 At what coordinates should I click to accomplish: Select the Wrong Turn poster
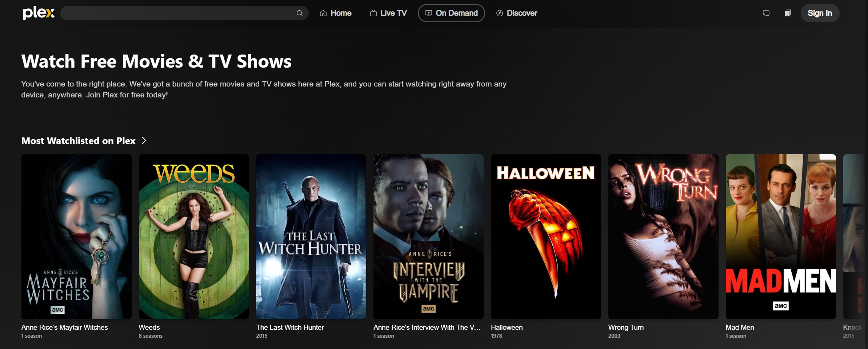coord(663,236)
